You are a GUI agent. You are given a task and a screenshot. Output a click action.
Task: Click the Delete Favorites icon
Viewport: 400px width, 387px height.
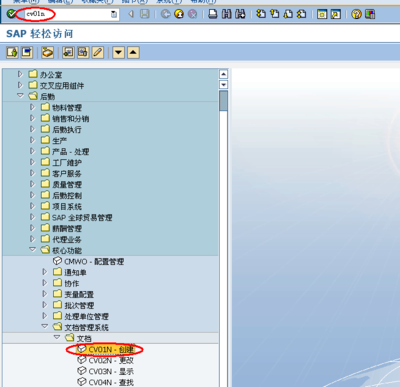click(x=83, y=52)
